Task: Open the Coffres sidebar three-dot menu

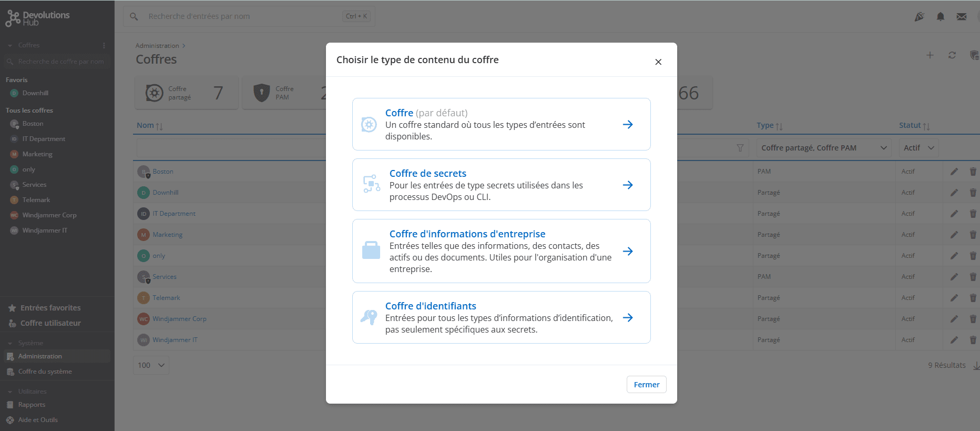Action: point(104,45)
